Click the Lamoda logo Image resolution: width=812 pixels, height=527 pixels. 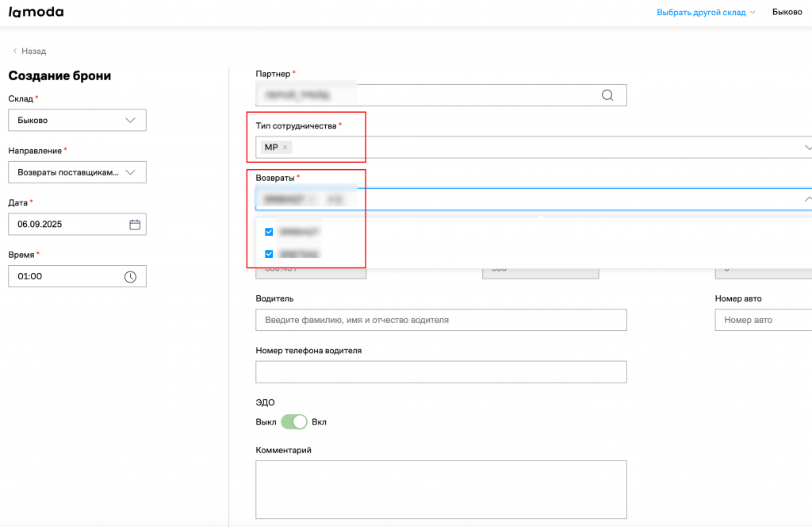point(36,13)
